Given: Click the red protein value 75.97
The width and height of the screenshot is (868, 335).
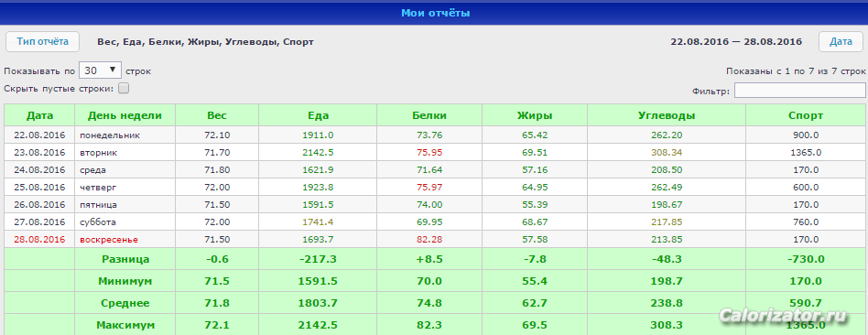Looking at the screenshot, I should click(429, 187).
